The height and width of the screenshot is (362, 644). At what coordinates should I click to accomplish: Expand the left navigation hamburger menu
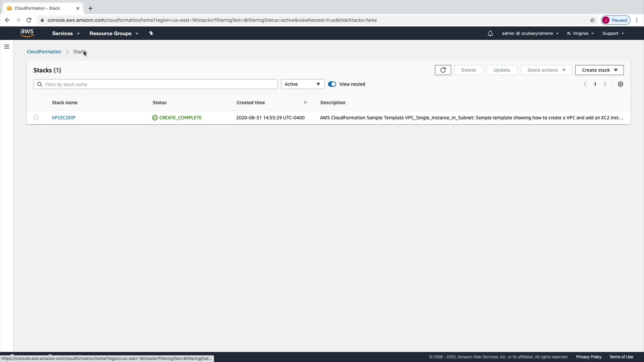(x=7, y=47)
